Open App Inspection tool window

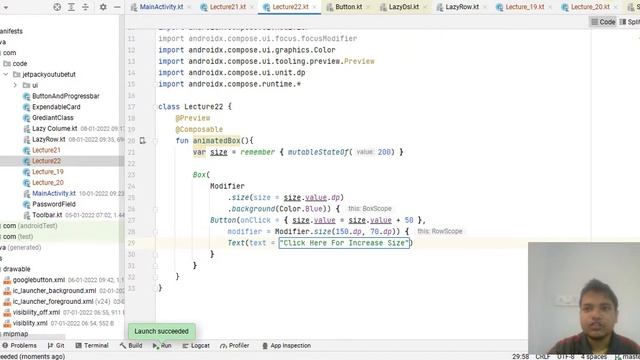coord(287,346)
